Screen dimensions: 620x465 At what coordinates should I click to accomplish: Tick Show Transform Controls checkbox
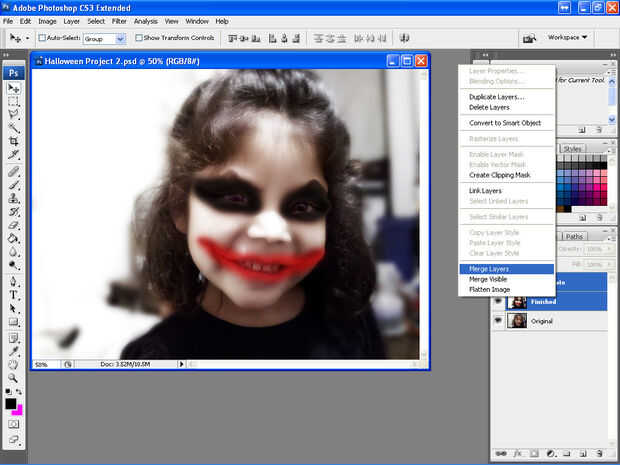tap(139, 38)
